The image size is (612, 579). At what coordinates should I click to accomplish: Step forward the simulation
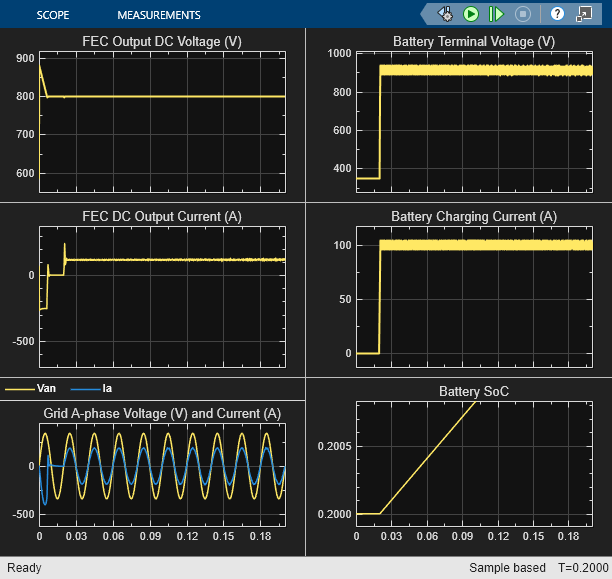pos(496,14)
